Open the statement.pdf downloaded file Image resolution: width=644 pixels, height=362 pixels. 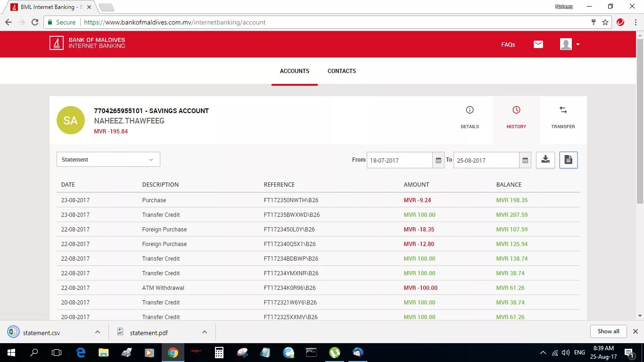[149, 332]
